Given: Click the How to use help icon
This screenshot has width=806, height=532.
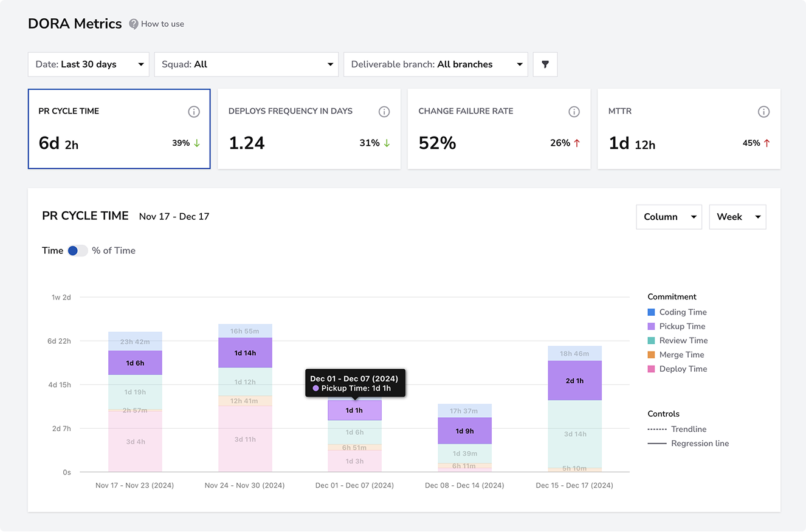Looking at the screenshot, I should [134, 24].
